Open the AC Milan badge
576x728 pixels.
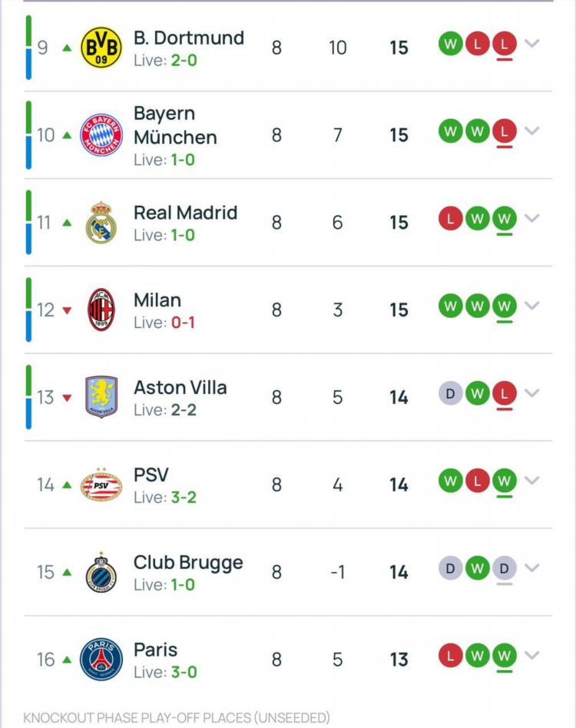pos(101,309)
